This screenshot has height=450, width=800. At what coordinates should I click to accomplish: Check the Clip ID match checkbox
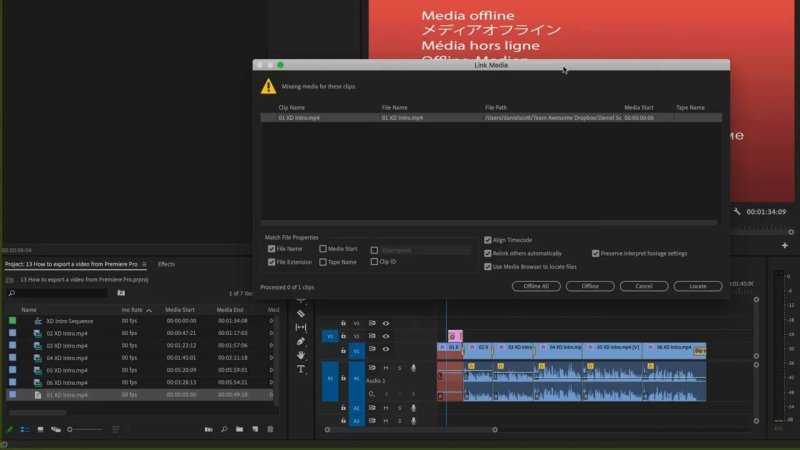tap(374, 262)
